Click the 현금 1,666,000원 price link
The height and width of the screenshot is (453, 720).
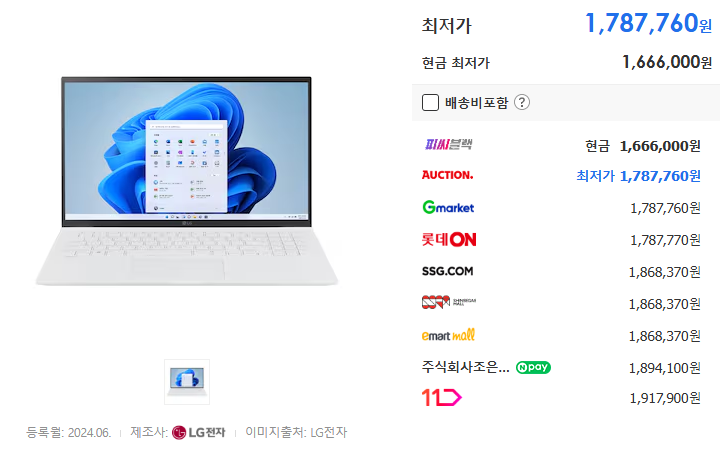click(643, 146)
